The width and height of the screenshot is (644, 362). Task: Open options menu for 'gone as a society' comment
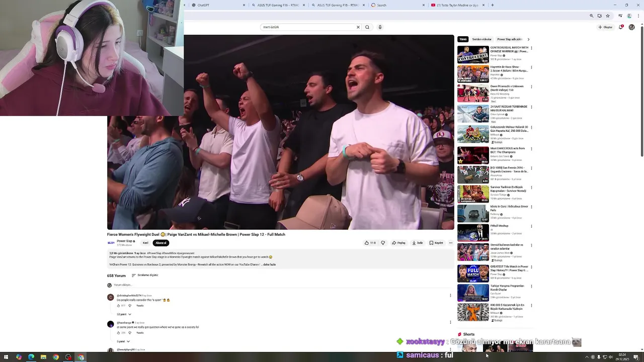tap(450, 322)
